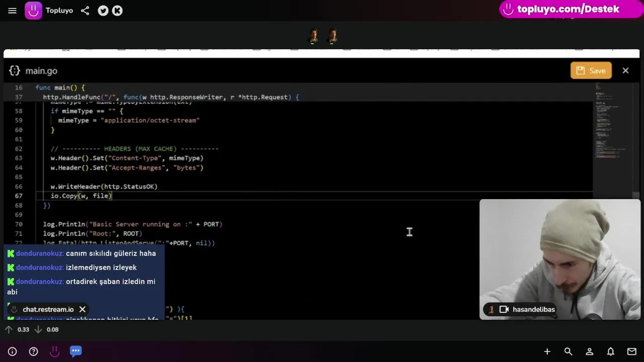The width and height of the screenshot is (644, 362).
Task: Click the Topluyo title text
Action: pyautogui.click(x=59, y=11)
